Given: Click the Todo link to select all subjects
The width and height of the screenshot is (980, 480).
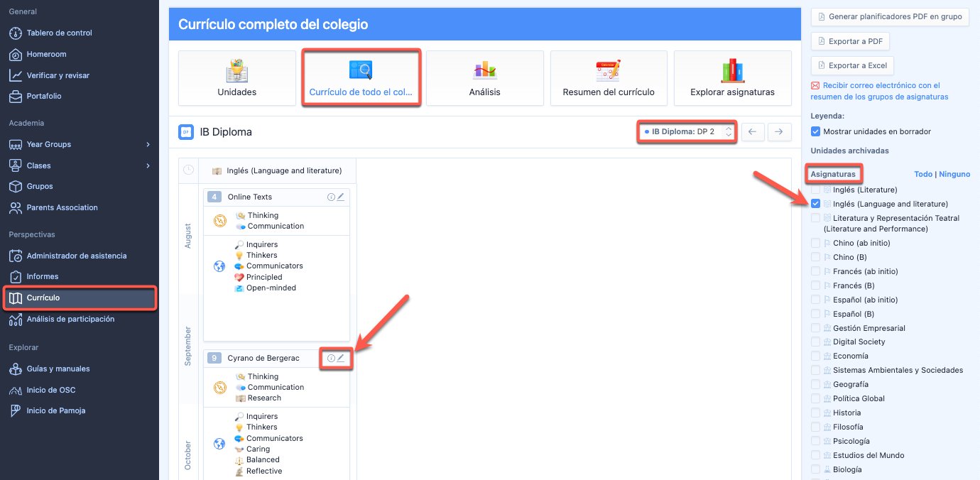Looking at the screenshot, I should [922, 174].
